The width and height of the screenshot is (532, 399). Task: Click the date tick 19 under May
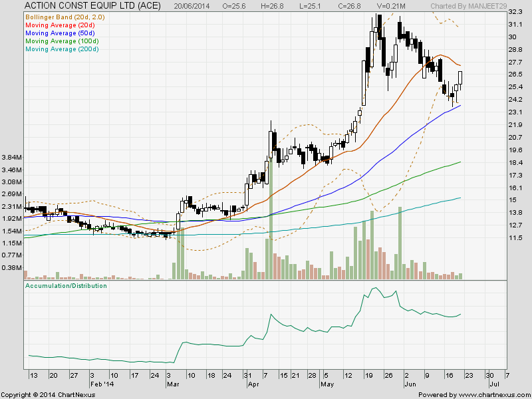click(x=368, y=376)
